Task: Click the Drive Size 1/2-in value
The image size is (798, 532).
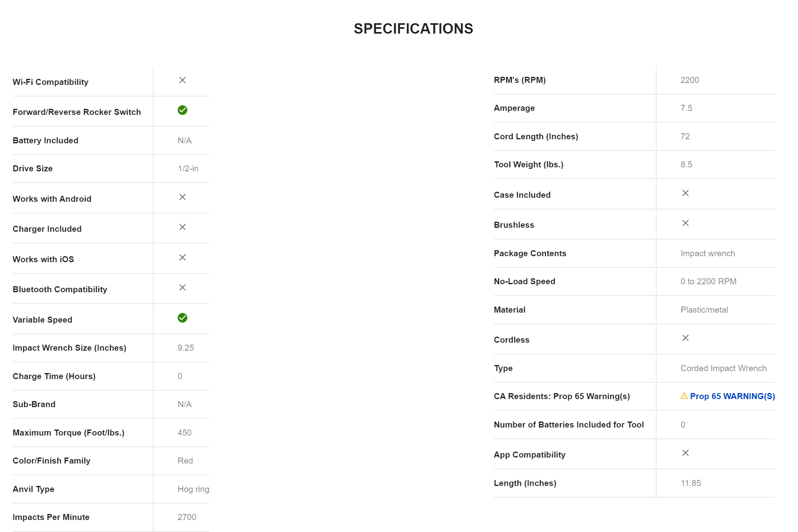Action: (x=188, y=169)
